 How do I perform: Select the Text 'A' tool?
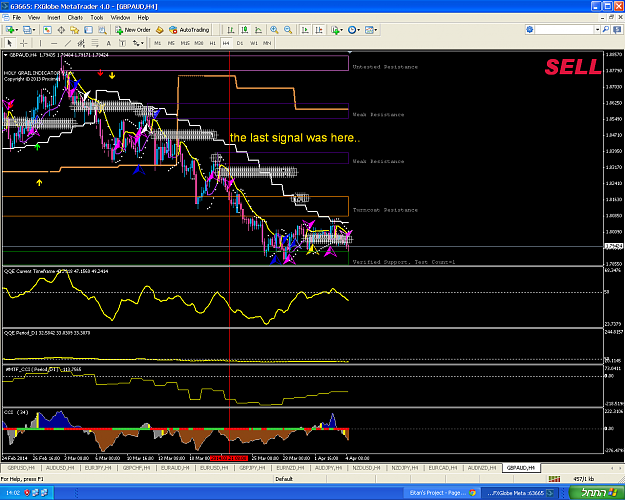[x=108, y=43]
